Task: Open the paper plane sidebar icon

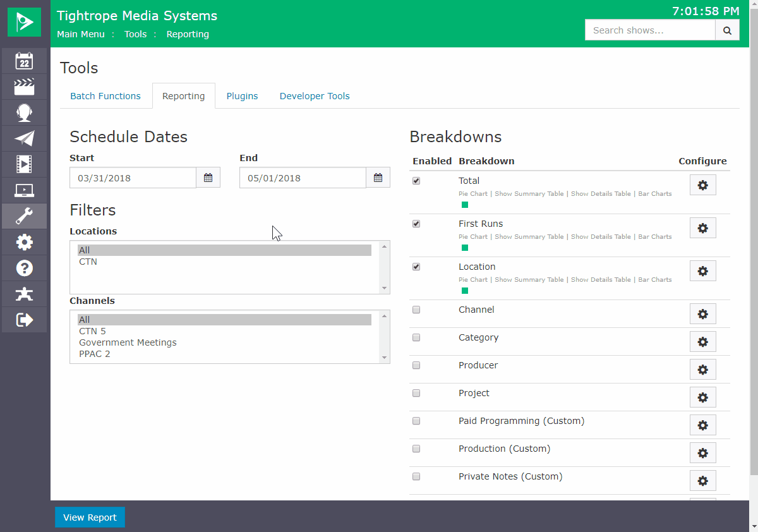Action: coord(24,139)
